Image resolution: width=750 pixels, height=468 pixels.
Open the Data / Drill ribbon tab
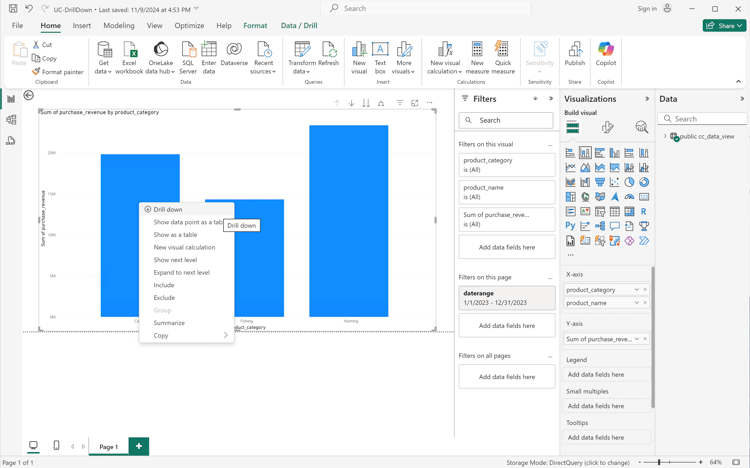[299, 25]
